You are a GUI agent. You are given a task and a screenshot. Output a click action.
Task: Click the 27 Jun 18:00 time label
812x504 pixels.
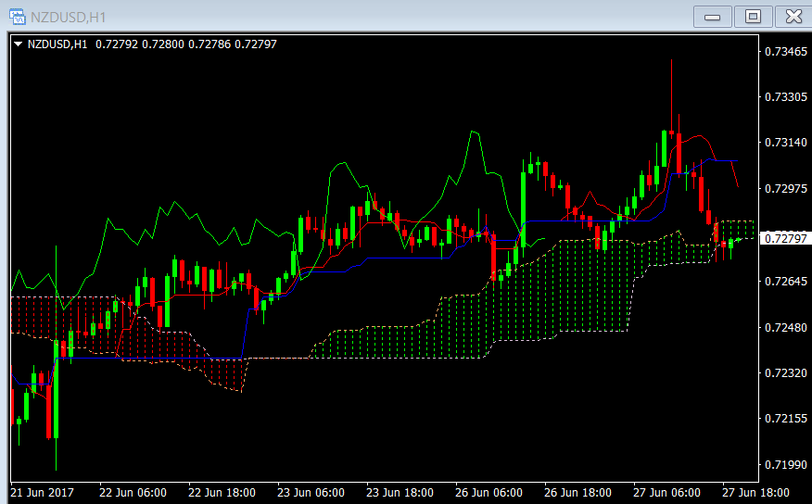click(x=756, y=492)
